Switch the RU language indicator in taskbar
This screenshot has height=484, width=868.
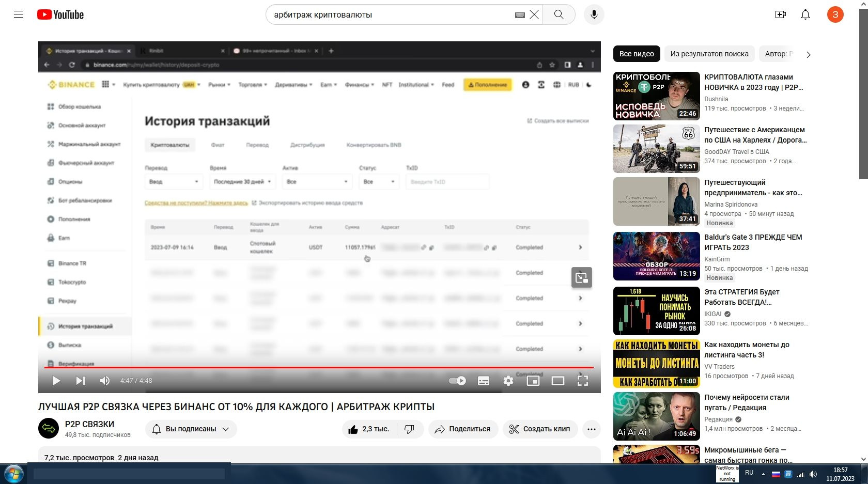click(749, 473)
